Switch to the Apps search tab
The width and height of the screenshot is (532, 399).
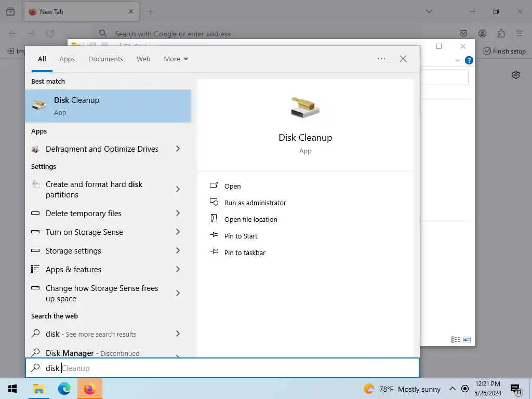pyautogui.click(x=67, y=59)
